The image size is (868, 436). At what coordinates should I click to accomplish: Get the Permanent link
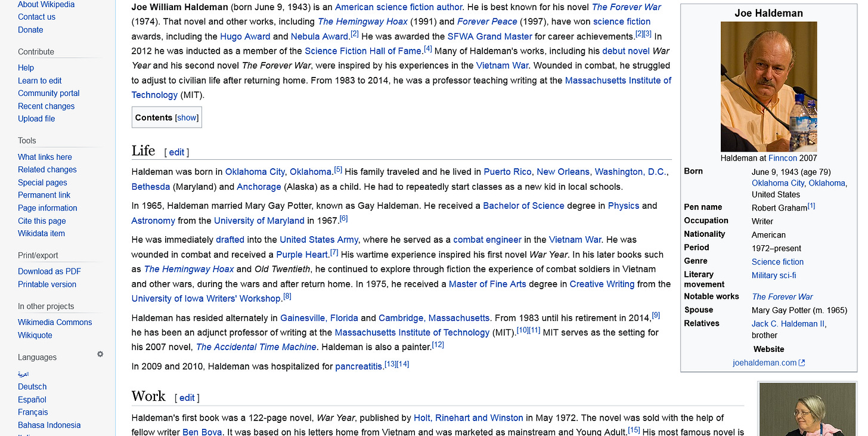coord(44,195)
